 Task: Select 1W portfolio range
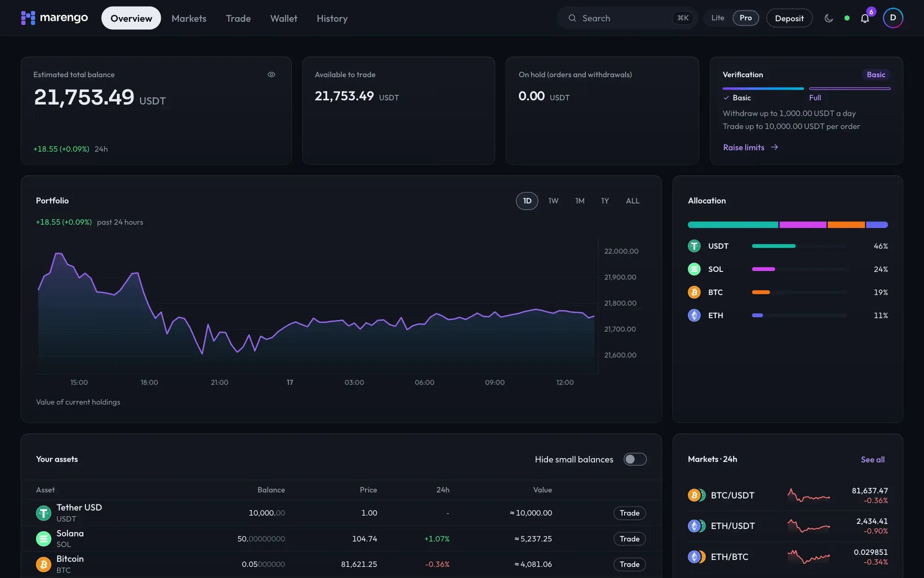click(553, 201)
